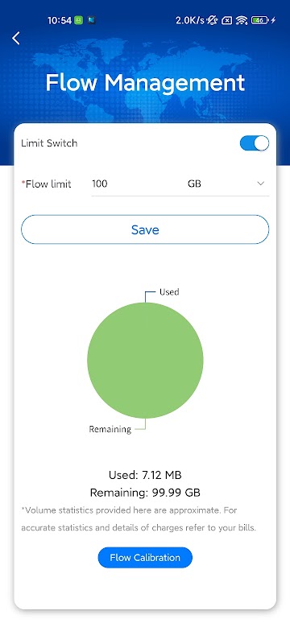The height and width of the screenshot is (644, 290).
Task: Tap the Used: 7.12 MB text
Action: [145, 475]
